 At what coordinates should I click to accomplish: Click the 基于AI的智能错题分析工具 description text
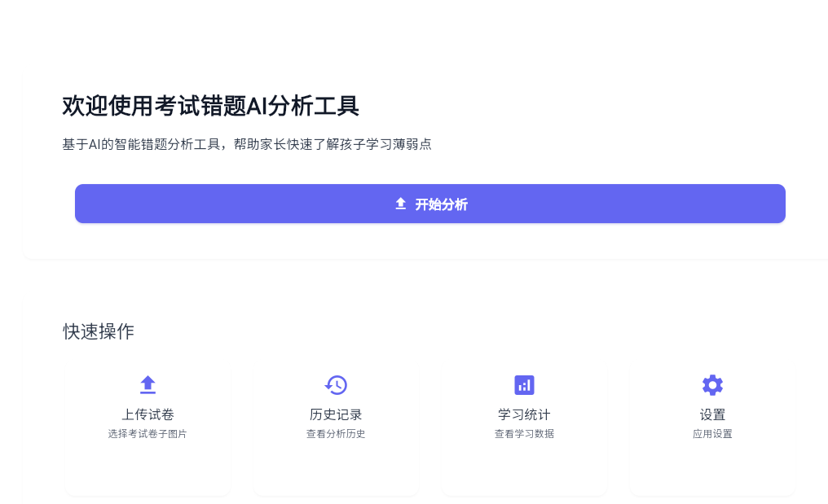coord(246,144)
